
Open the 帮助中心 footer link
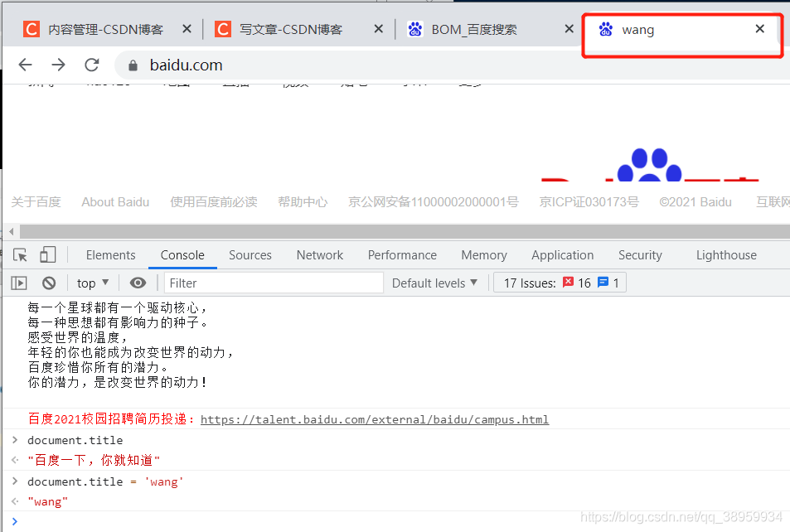pyautogui.click(x=303, y=202)
